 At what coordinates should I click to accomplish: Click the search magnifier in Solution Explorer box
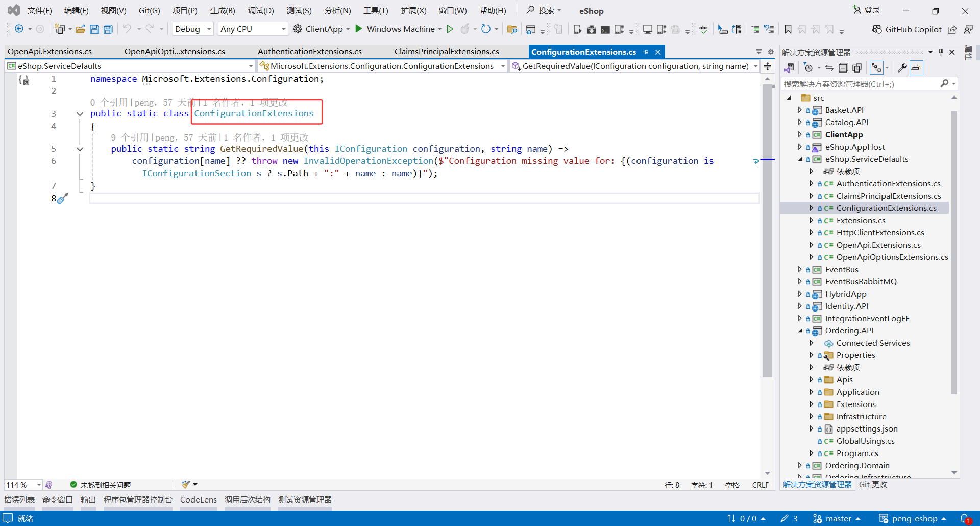click(945, 84)
